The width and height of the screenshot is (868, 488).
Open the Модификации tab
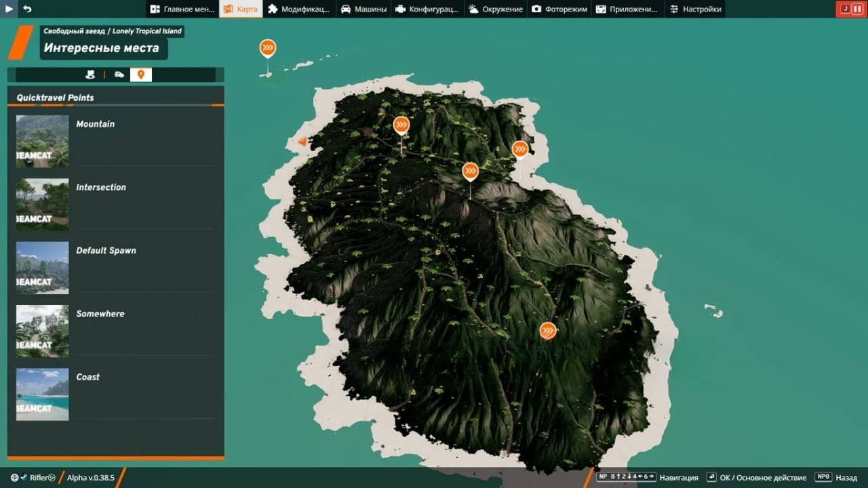coord(299,9)
